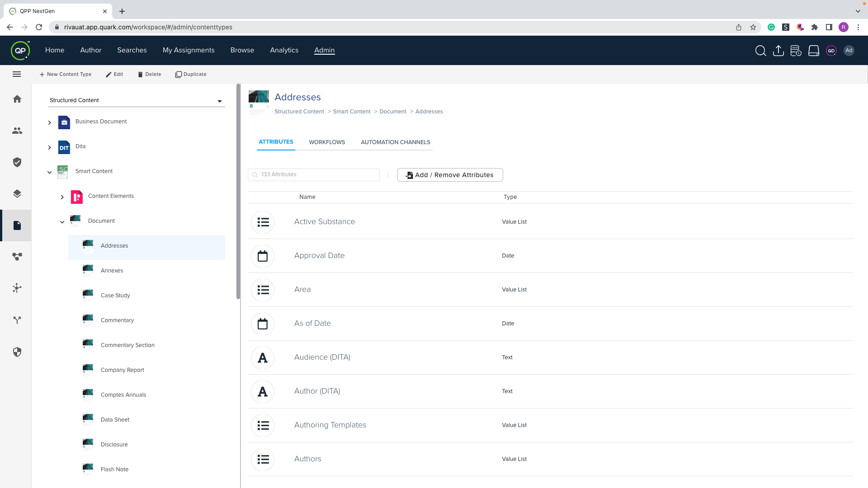The image size is (868, 488).
Task: Select the Comptes Annuals content type
Action: click(123, 394)
